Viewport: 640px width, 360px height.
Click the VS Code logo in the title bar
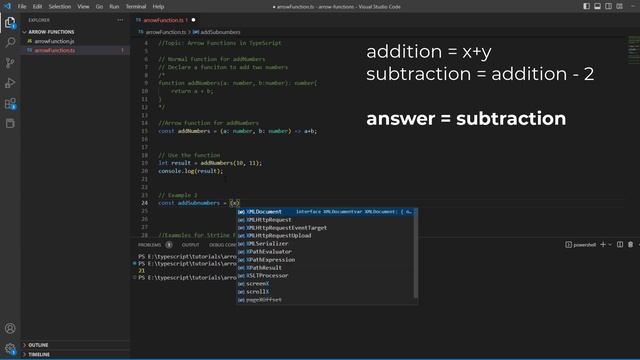[x=7, y=6]
